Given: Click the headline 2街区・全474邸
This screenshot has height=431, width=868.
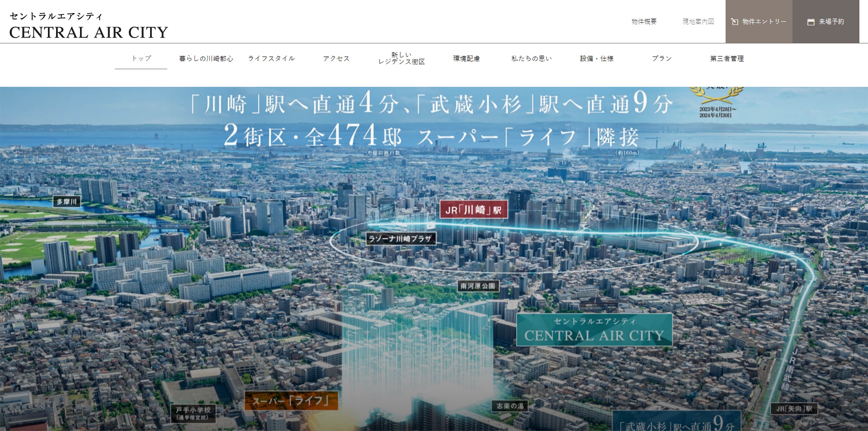Looking at the screenshot, I should pos(312,135).
